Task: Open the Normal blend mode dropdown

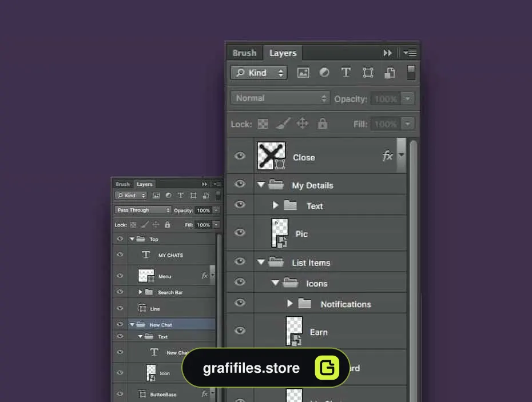Action: (x=280, y=98)
